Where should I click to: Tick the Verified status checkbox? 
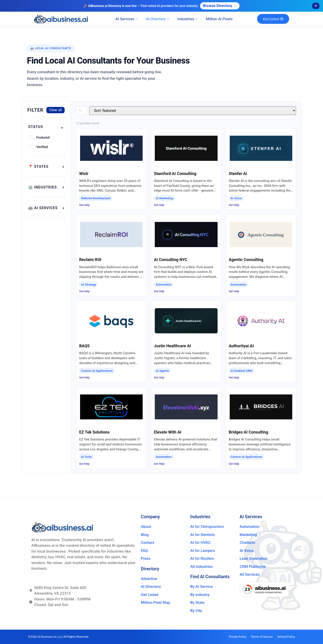(31, 147)
